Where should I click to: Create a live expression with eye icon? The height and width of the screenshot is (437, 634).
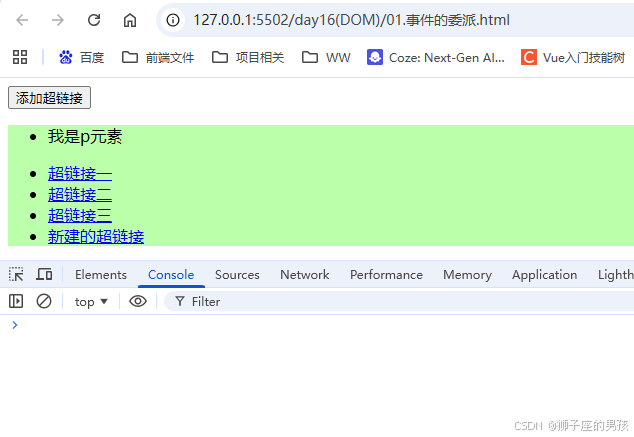pyautogui.click(x=138, y=301)
